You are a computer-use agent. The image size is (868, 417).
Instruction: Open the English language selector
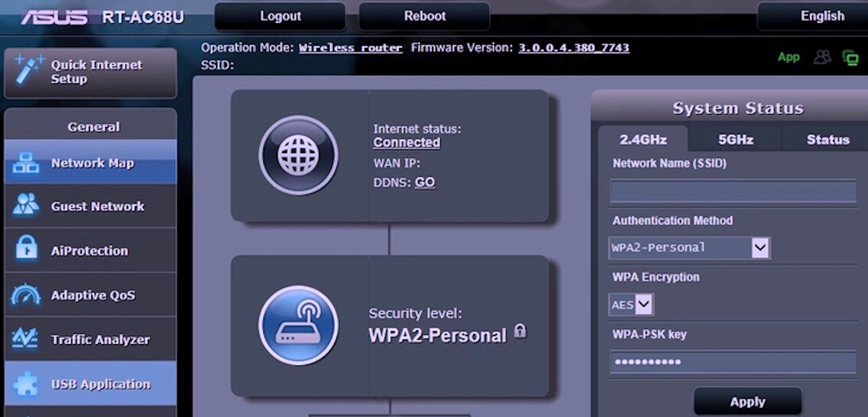[x=822, y=16]
